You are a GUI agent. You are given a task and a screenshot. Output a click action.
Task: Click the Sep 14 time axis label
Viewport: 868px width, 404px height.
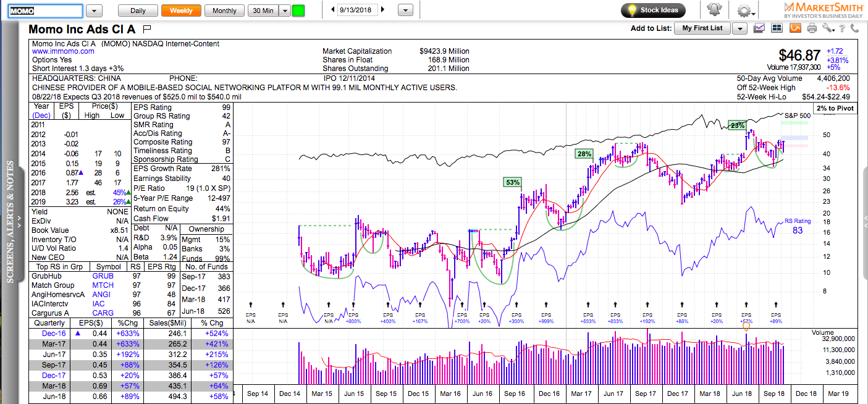coord(258,393)
